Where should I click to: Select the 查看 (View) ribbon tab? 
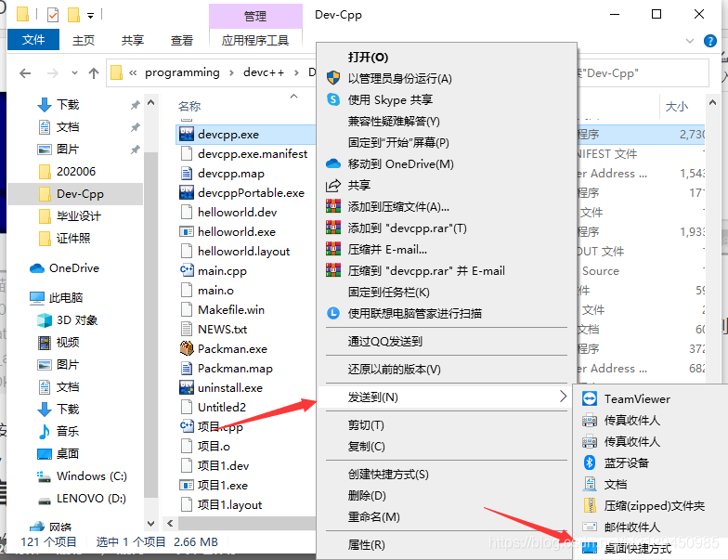(182, 41)
